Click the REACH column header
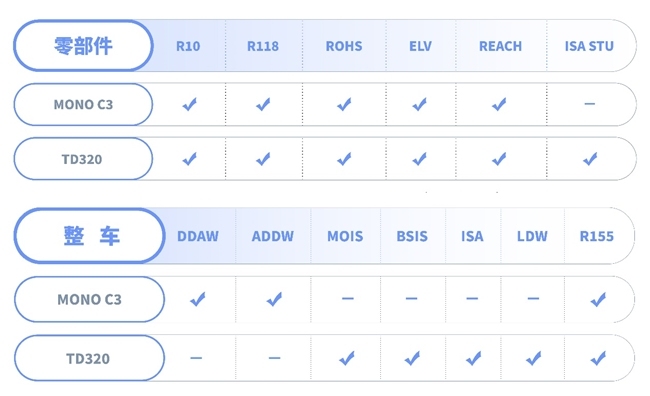 click(500, 46)
